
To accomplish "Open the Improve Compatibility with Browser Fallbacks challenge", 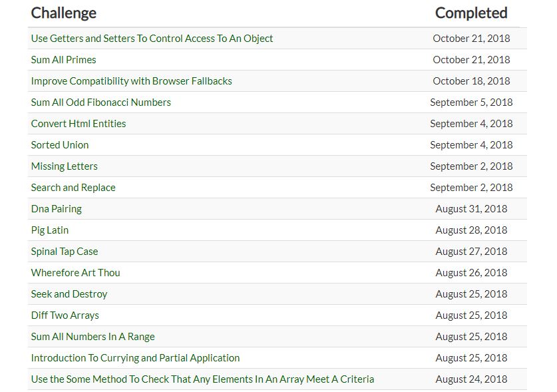I will (131, 81).
